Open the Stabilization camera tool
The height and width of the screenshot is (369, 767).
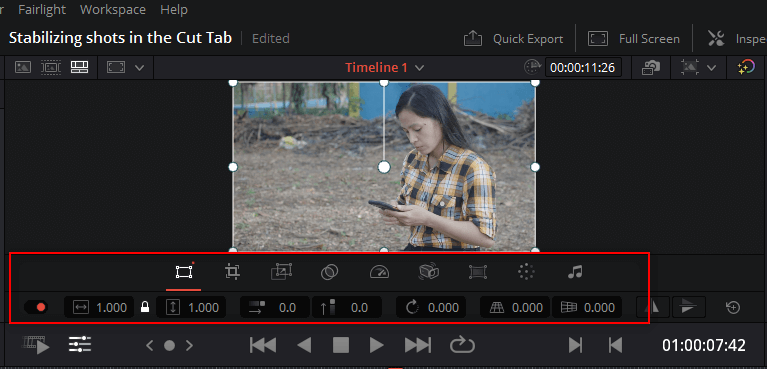pyautogui.click(x=429, y=272)
